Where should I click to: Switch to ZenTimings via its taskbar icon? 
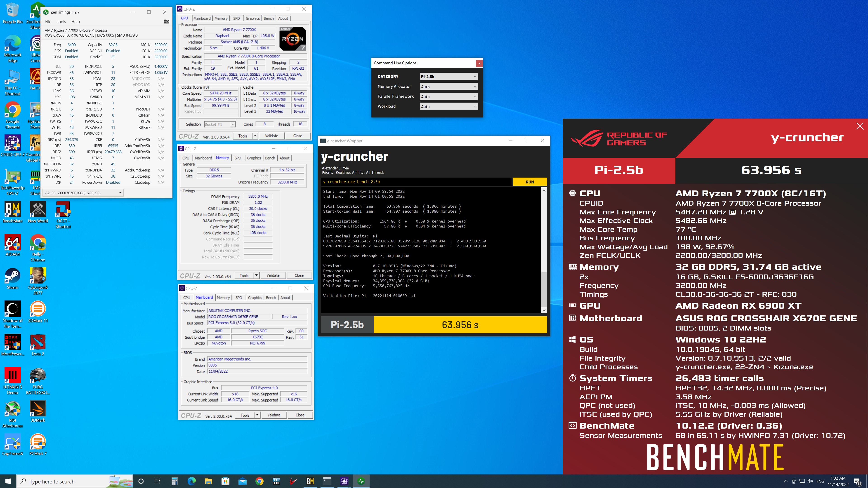[x=361, y=481]
